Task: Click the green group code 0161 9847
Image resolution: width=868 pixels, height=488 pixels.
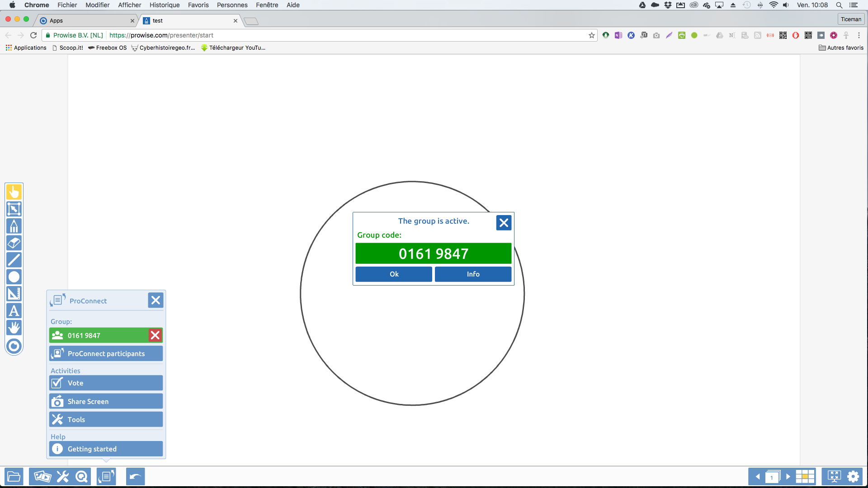Action: (x=433, y=253)
